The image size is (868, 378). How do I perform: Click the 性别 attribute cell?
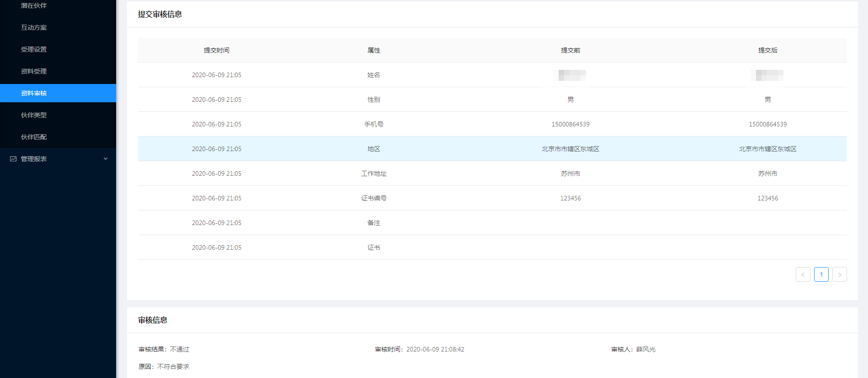[x=374, y=100]
